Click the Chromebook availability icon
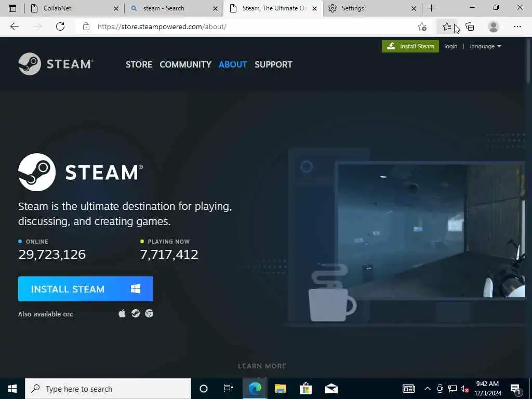 149,313
